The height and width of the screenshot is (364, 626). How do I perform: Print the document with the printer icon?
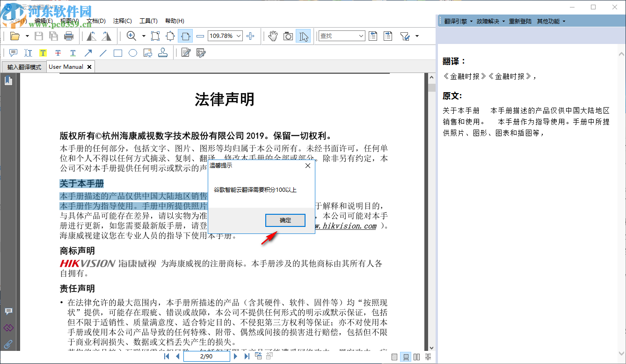point(69,36)
